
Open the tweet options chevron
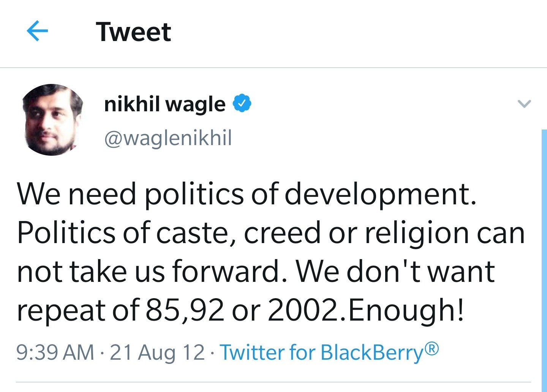pos(524,103)
